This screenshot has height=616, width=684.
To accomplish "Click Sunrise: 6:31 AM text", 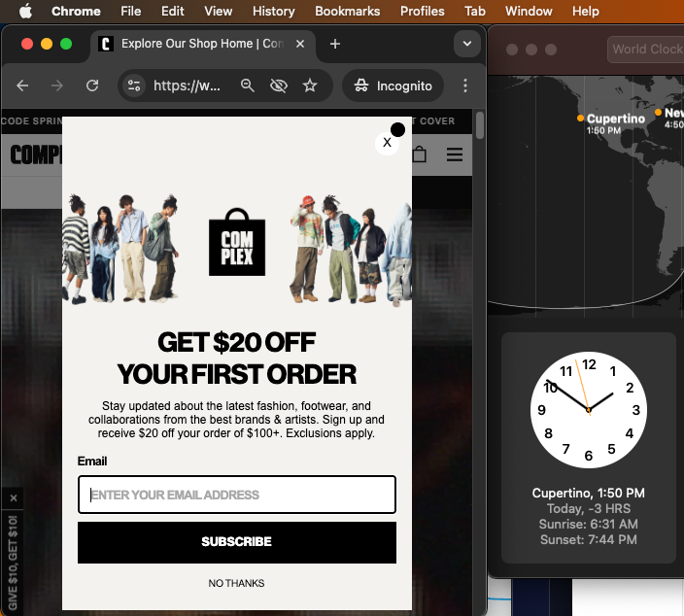I will (x=588, y=524).
